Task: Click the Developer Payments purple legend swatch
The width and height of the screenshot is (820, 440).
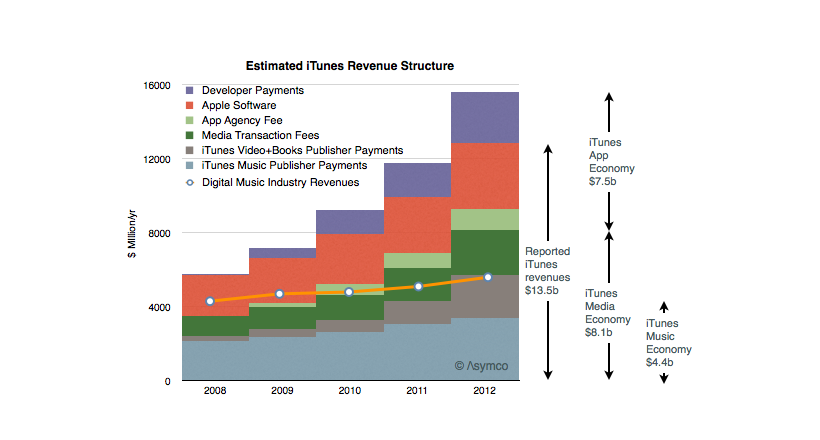Action: 190,91
